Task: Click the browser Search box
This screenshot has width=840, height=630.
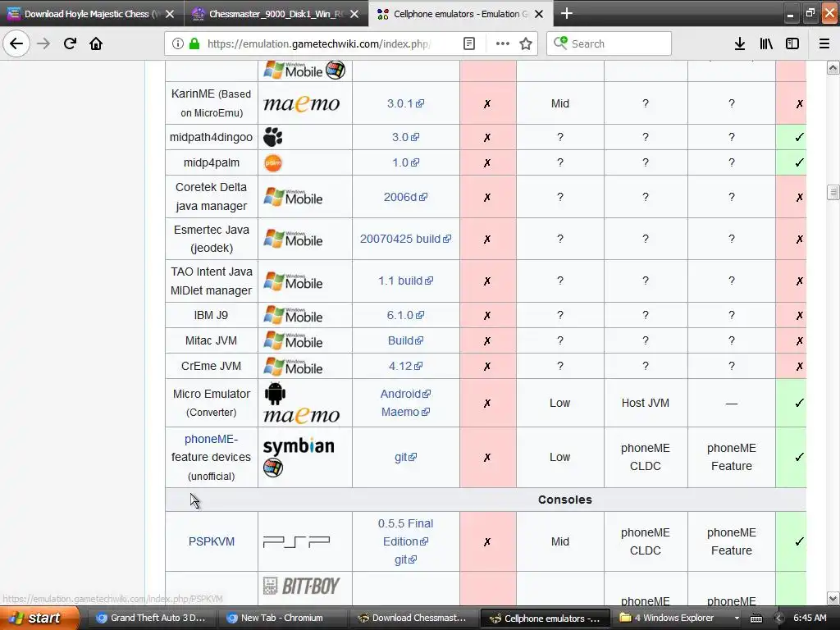Action: coord(609,43)
